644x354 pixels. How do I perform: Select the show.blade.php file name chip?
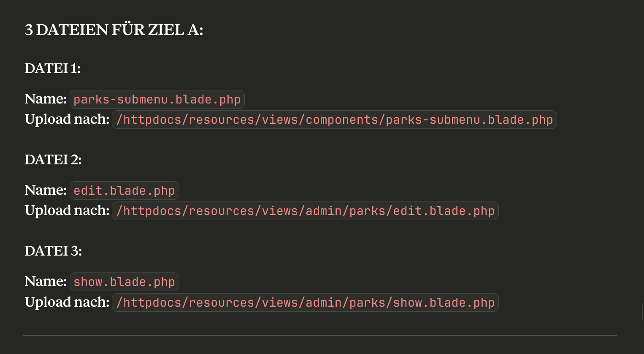coord(124,282)
